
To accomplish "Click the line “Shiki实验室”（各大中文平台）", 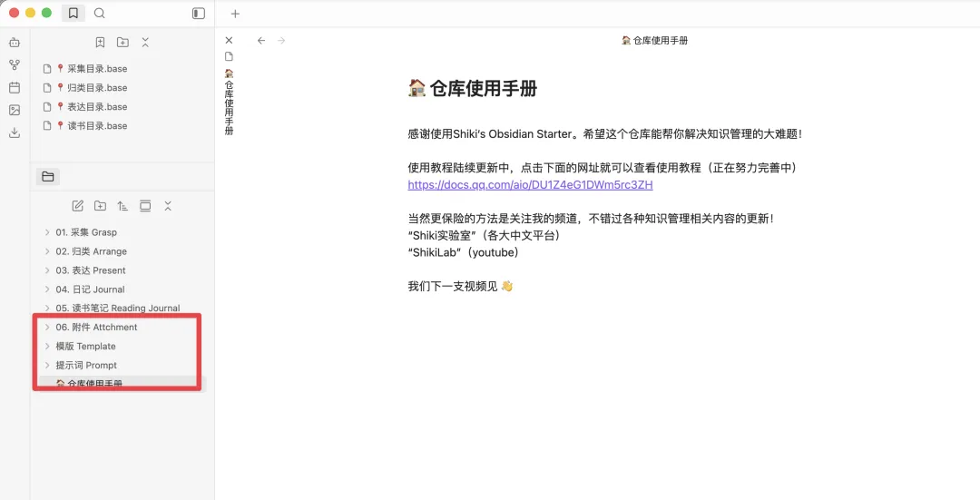I will click(x=484, y=236).
